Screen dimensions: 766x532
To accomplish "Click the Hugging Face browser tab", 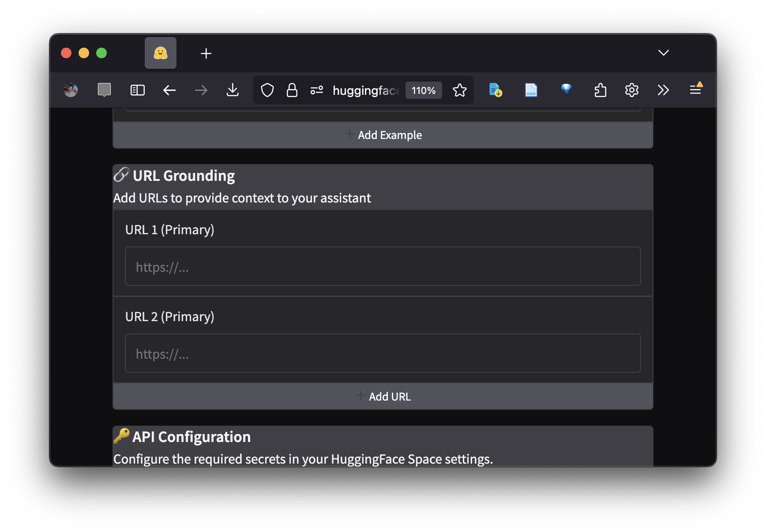I will click(161, 53).
